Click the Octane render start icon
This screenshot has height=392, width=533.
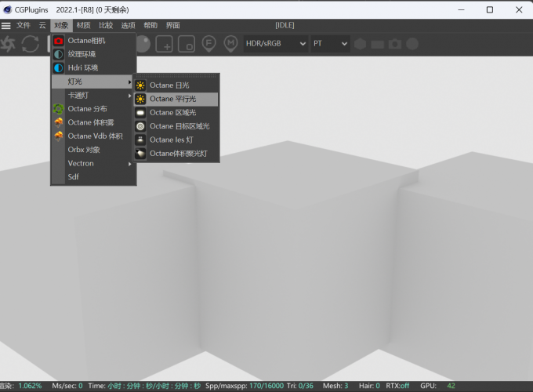coord(8,44)
